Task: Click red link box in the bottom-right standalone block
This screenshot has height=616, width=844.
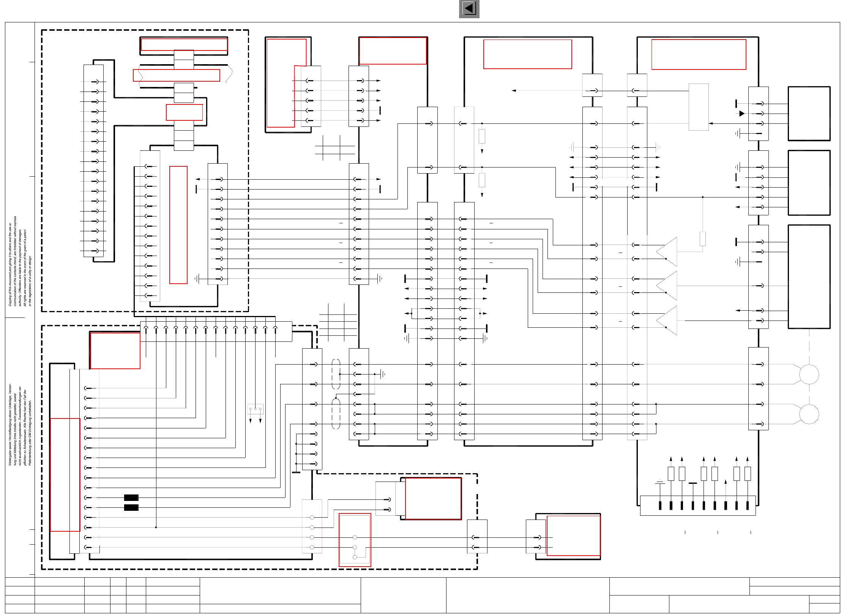Action: tap(573, 535)
